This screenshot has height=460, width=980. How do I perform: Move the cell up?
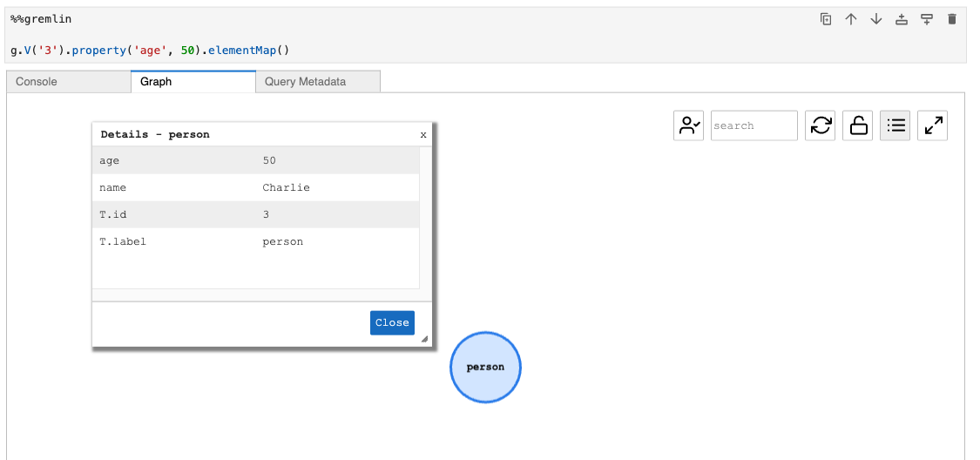tap(851, 19)
